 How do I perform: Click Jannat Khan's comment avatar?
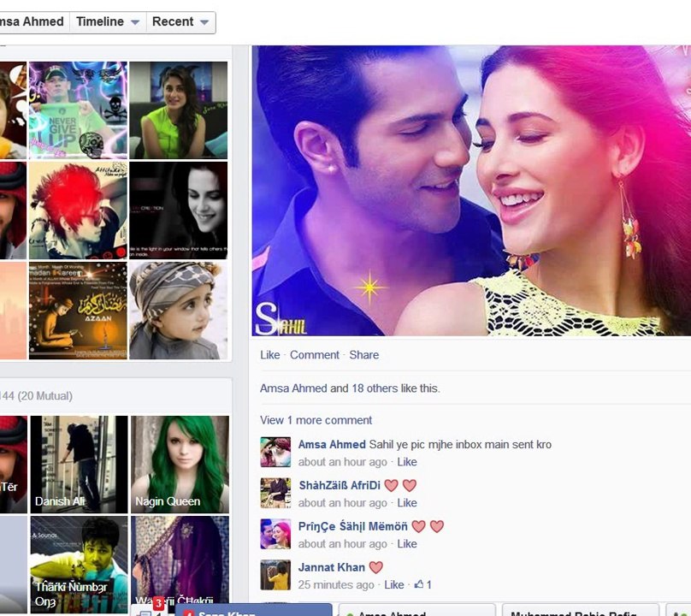[275, 575]
